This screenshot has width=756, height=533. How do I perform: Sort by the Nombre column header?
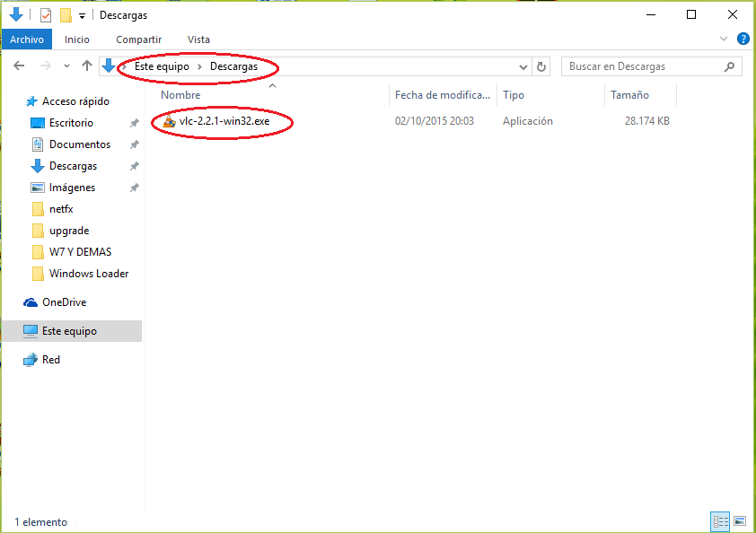point(180,95)
